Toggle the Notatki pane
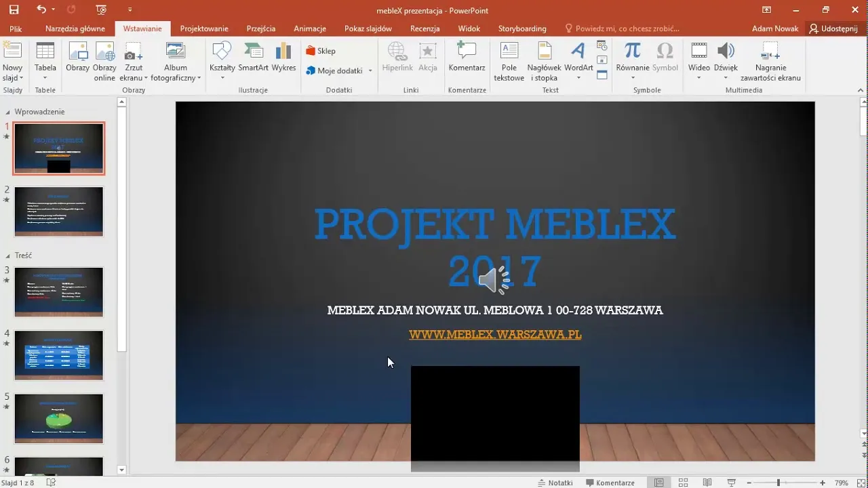868x488 pixels. [556, 482]
